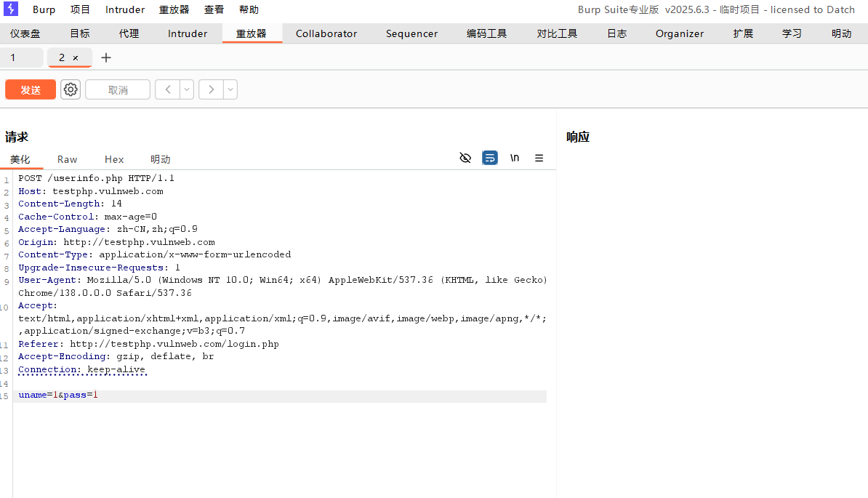Open the 重放器 menu in menu bar
The height and width of the screenshot is (498, 868).
(174, 9)
